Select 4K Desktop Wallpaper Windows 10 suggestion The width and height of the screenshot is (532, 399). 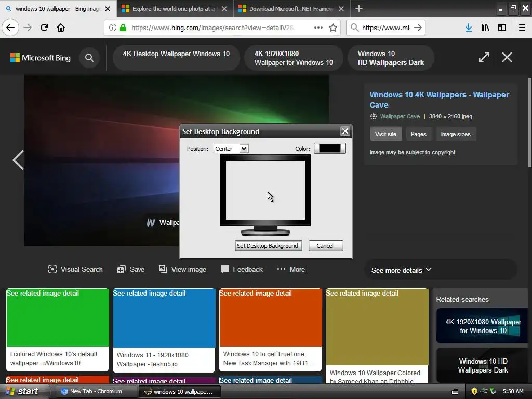pyautogui.click(x=176, y=58)
